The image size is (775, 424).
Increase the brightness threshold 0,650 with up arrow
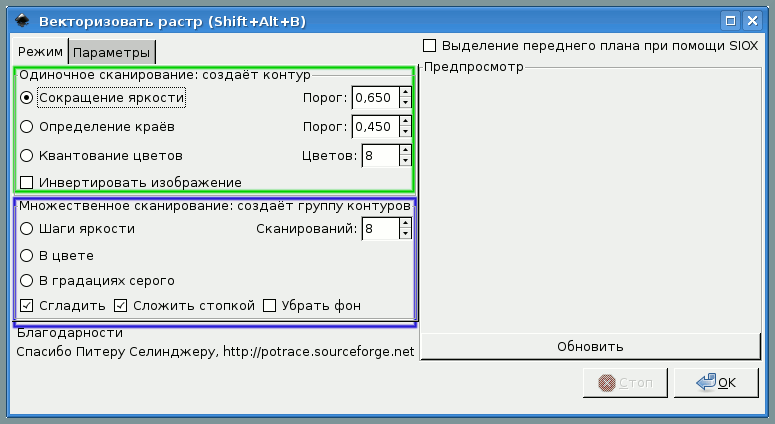(405, 92)
